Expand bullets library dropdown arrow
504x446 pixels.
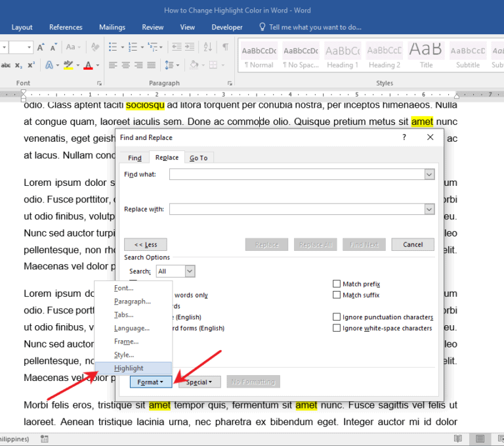coord(123,47)
